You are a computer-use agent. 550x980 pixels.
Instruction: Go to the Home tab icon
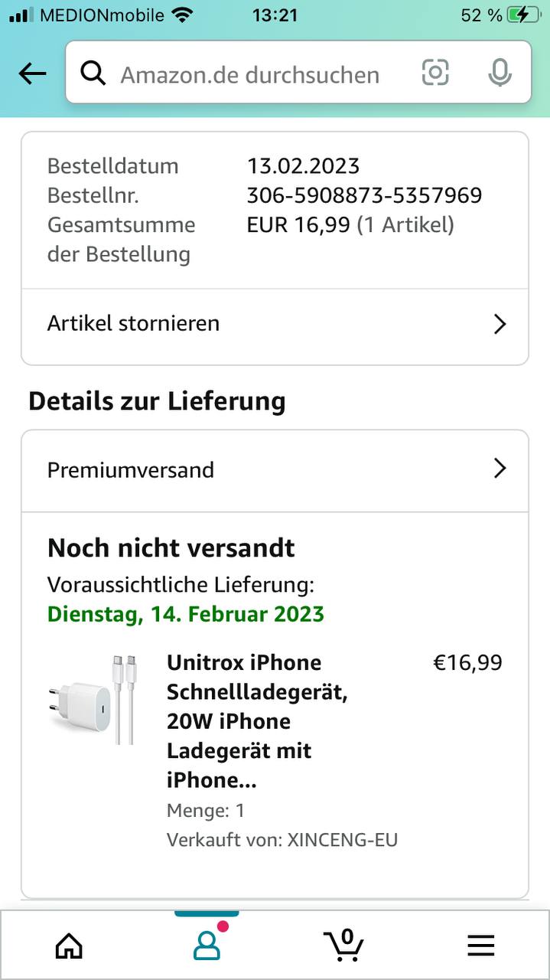click(x=69, y=946)
